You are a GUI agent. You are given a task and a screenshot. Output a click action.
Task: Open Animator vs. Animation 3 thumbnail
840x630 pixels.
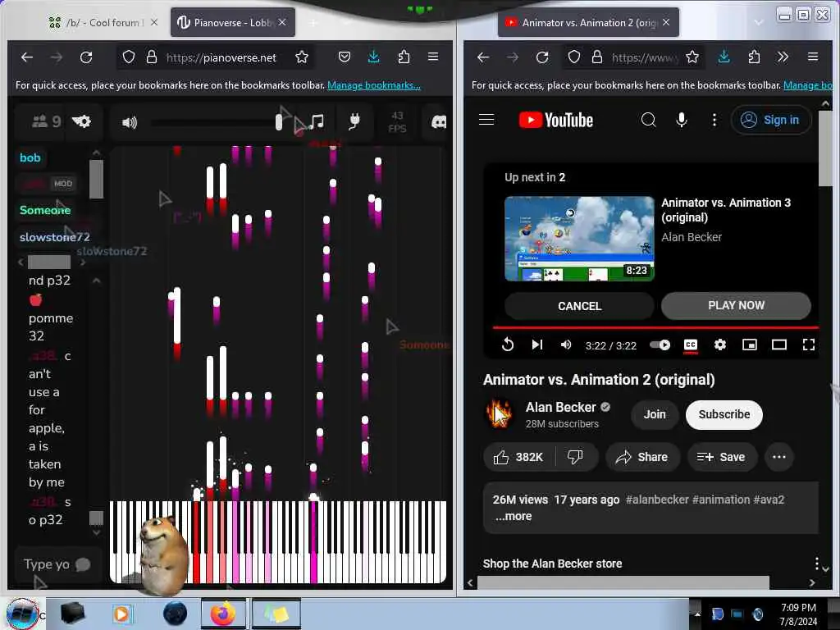point(579,239)
